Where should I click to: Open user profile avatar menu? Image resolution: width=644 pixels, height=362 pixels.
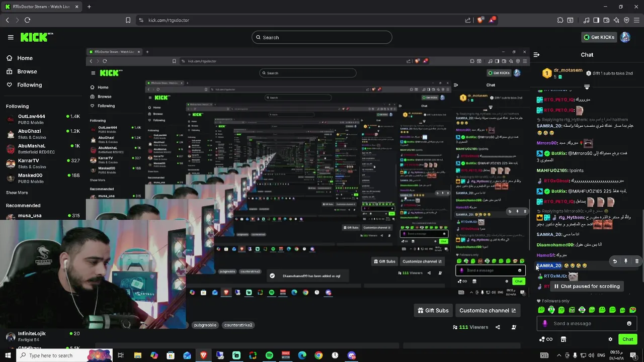pyautogui.click(x=625, y=37)
